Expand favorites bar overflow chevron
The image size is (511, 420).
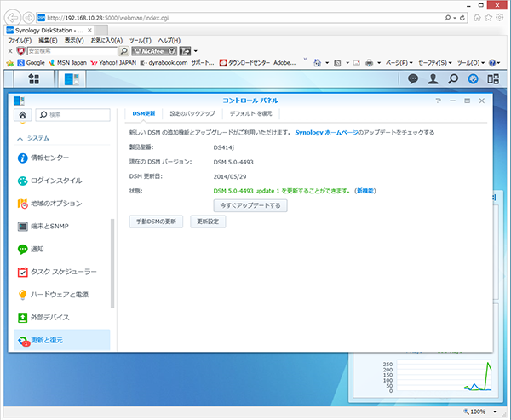coord(306,60)
